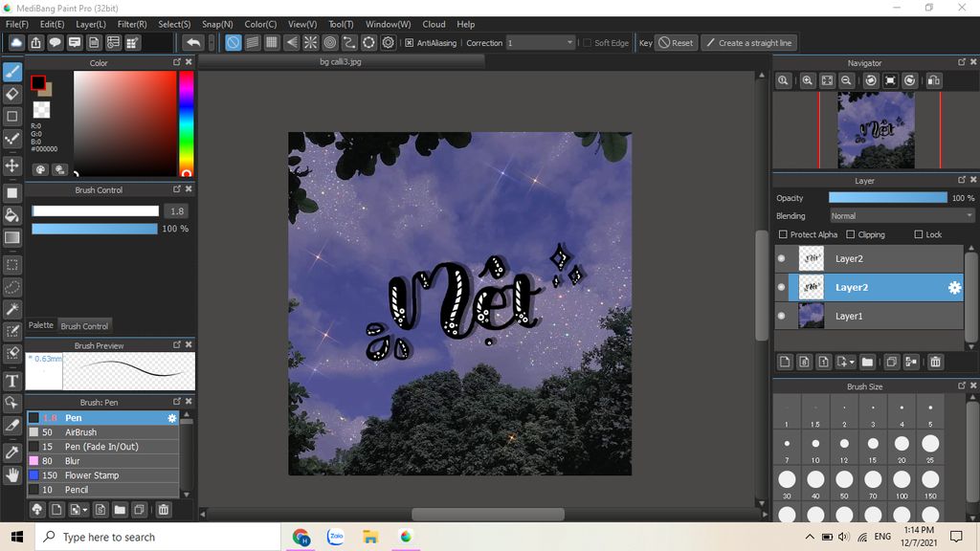Select the Hand tool
Viewport: 980px width, 551px height.
pyautogui.click(x=11, y=475)
